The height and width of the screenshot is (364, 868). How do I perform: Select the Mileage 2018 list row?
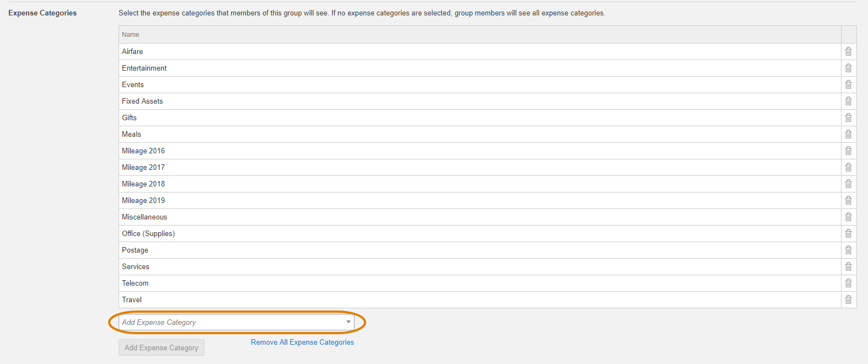tap(480, 184)
